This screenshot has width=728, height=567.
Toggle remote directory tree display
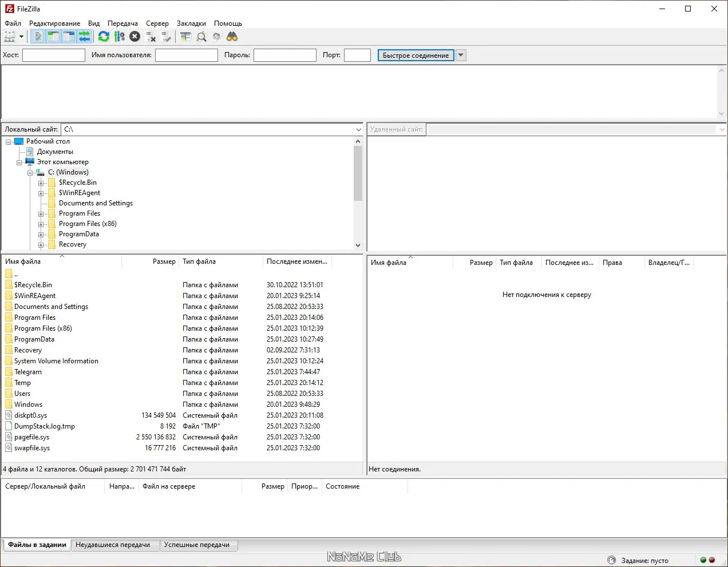coord(69,37)
